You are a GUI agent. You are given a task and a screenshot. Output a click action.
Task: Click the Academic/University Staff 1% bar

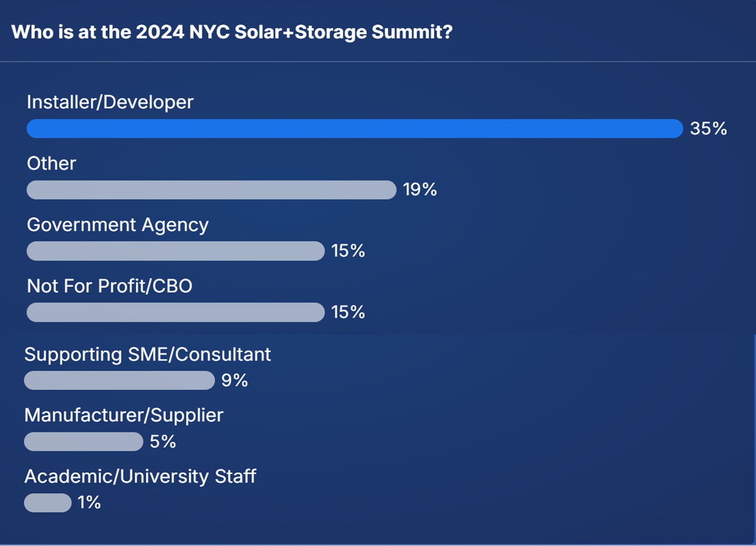pos(48,502)
